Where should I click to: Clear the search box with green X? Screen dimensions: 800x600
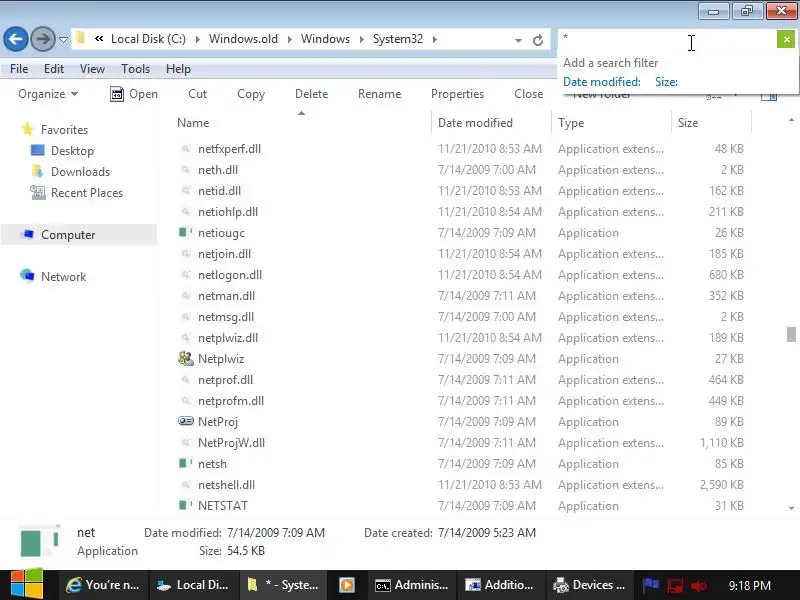point(786,39)
